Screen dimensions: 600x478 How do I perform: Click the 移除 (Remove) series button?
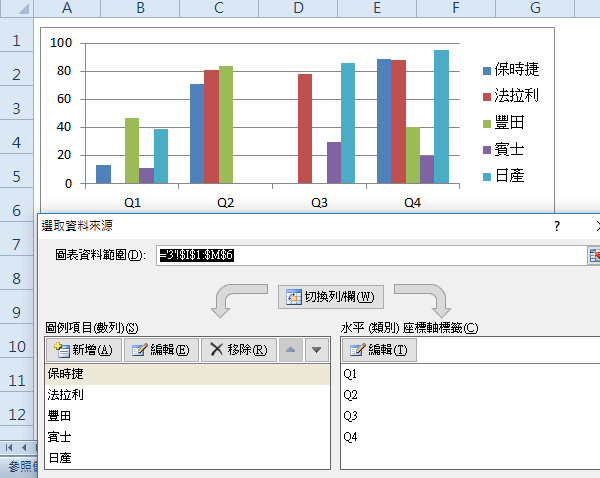tap(239, 350)
